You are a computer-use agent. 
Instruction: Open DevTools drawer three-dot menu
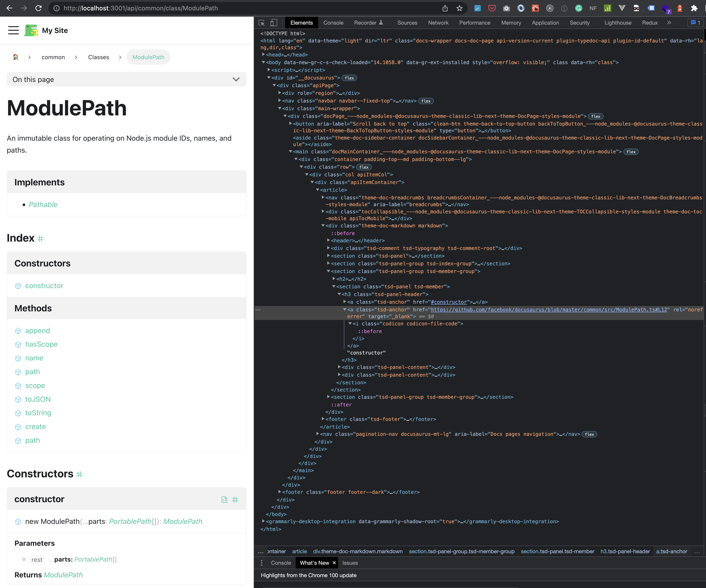pyautogui.click(x=262, y=563)
